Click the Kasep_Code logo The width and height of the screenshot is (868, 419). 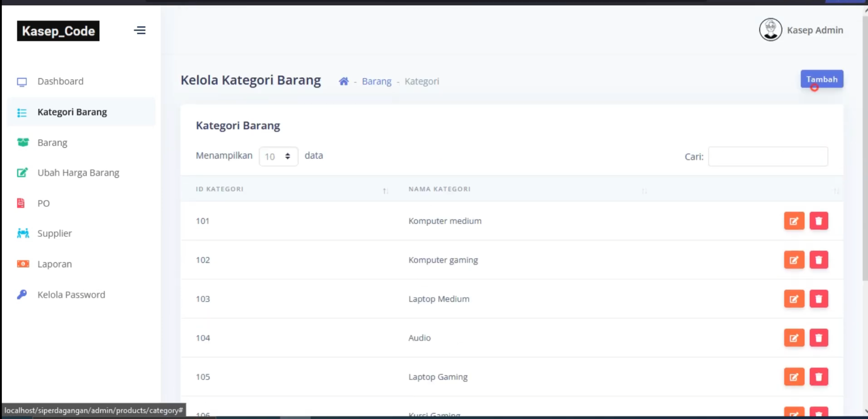click(58, 31)
